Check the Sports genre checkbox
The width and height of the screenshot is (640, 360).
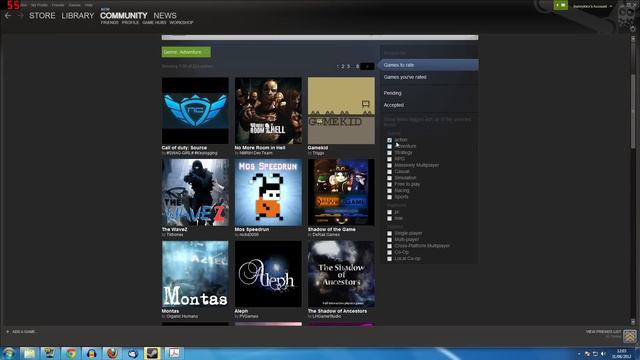click(x=389, y=197)
